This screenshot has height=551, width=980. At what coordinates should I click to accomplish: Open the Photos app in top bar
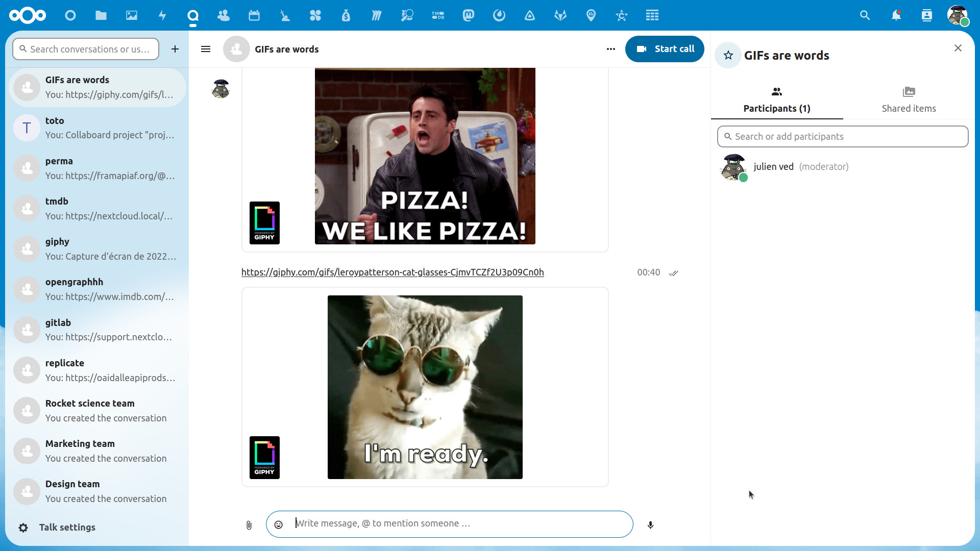point(132,15)
